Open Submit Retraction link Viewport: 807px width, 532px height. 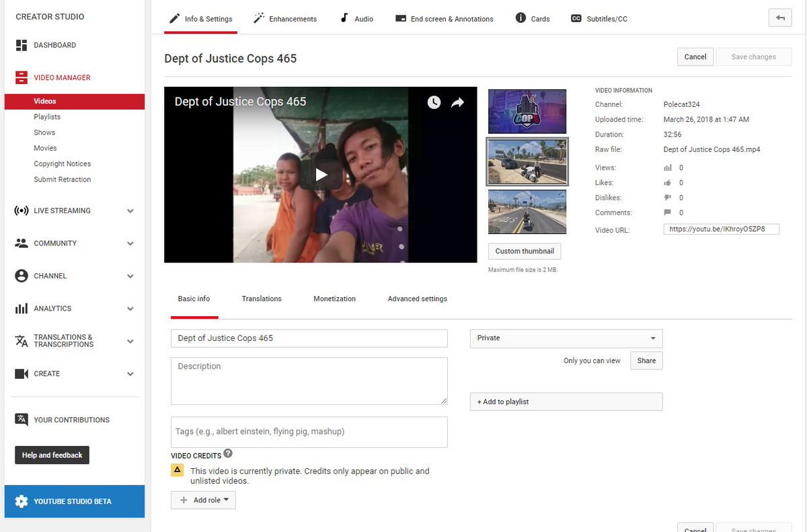click(62, 180)
